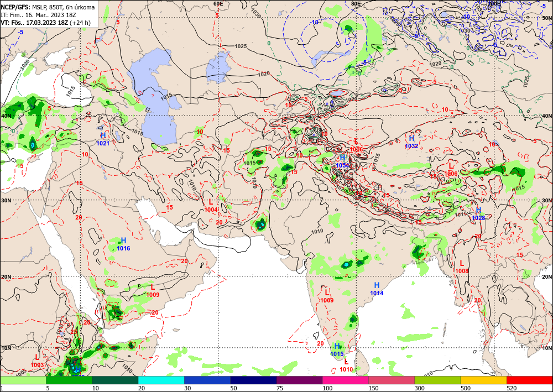
Task: Click the 'NCEP/GFS: MSLP, 850T, 6h úrkoma' title
Action: tap(48, 7)
